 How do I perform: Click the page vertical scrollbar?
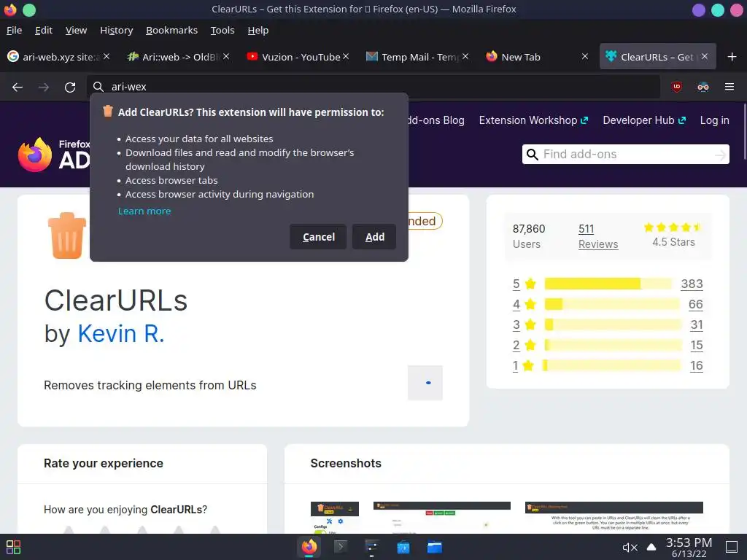coord(744,133)
